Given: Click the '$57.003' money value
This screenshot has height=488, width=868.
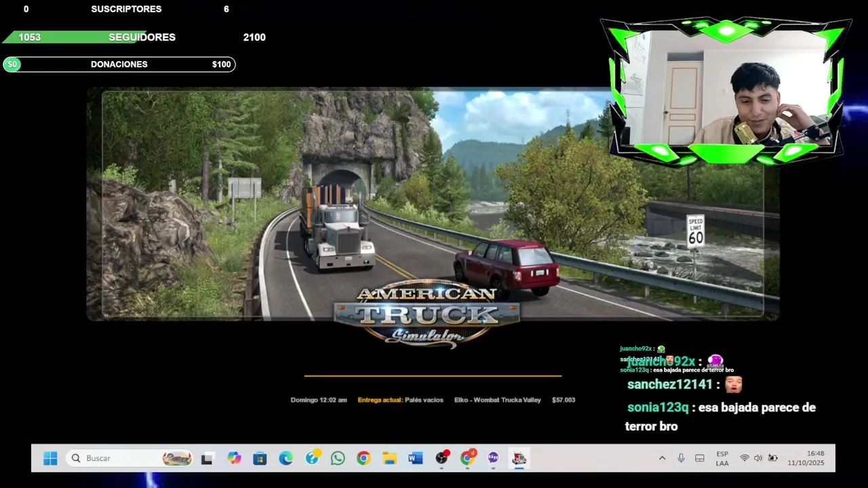Looking at the screenshot, I should (x=564, y=400).
